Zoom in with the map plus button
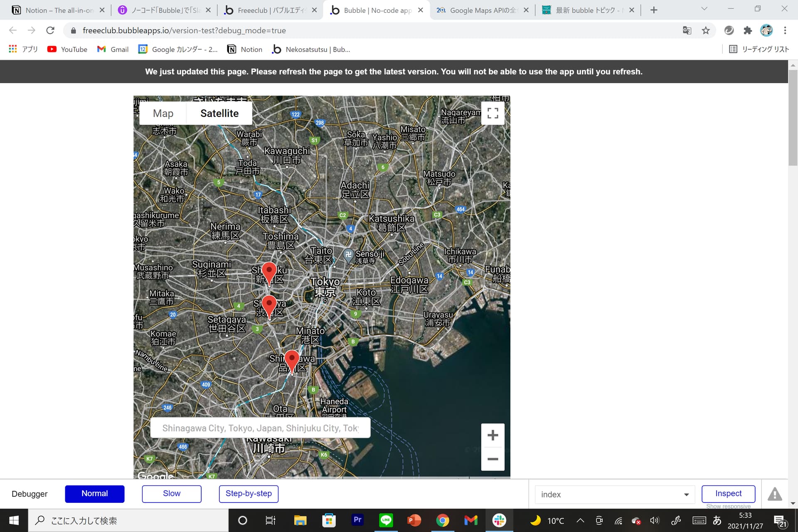Screen dimensions: 798x532 coord(493,435)
